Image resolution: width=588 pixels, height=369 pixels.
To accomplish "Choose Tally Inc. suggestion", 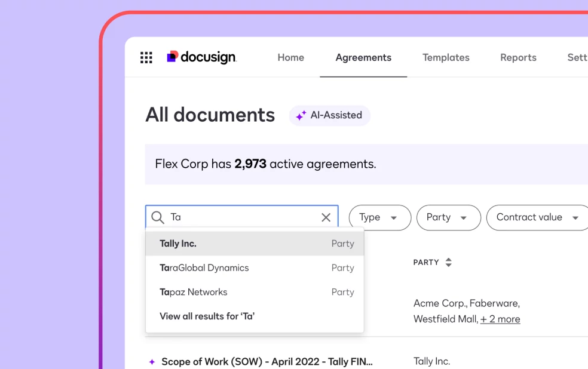I will pyautogui.click(x=255, y=244).
